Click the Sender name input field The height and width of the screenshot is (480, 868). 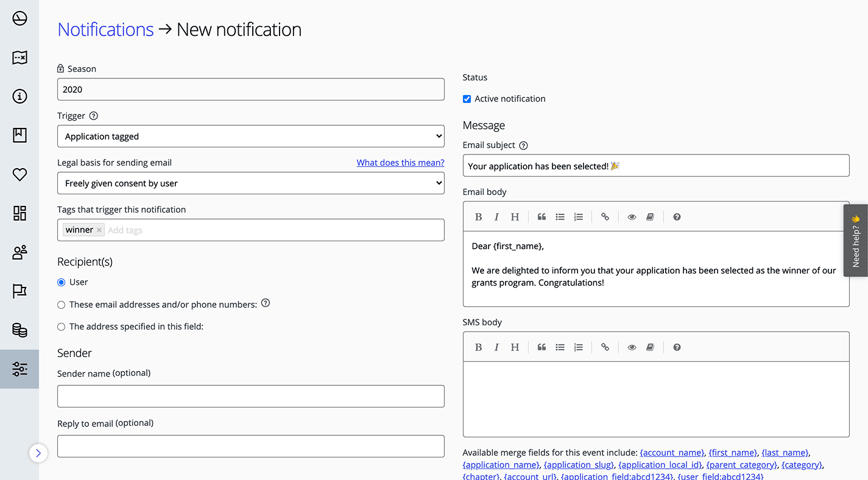250,396
